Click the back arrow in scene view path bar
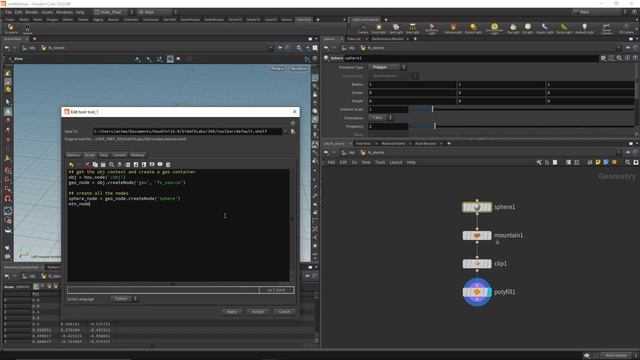 7,48
